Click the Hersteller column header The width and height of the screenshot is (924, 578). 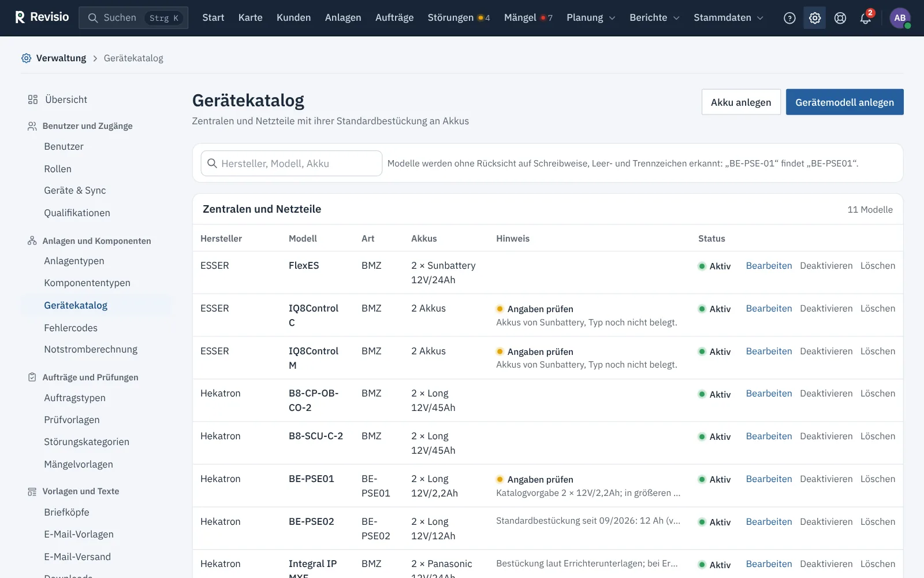pos(221,239)
